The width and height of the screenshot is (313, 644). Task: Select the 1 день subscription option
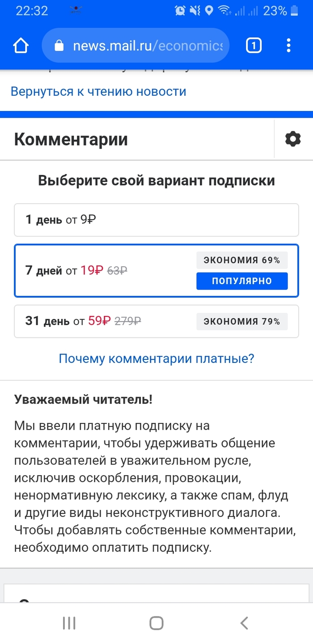pos(156,220)
